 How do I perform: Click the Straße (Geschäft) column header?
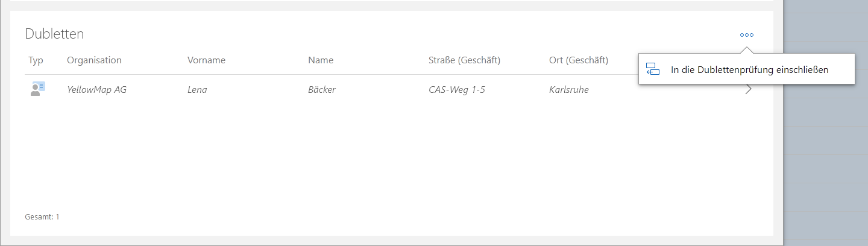tap(464, 60)
